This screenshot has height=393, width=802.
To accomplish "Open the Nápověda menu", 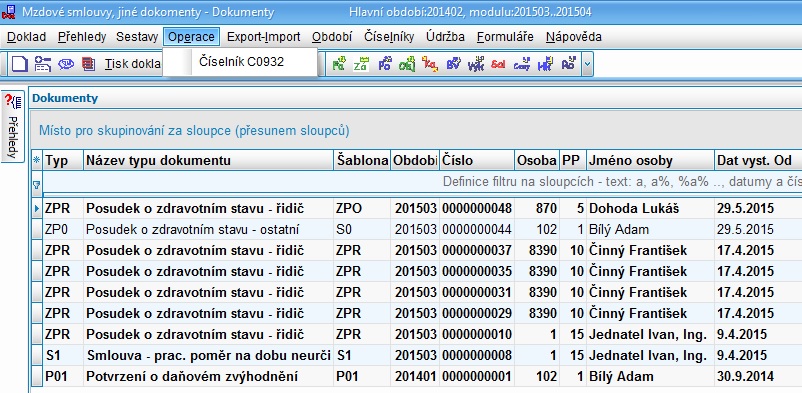I will coord(573,37).
